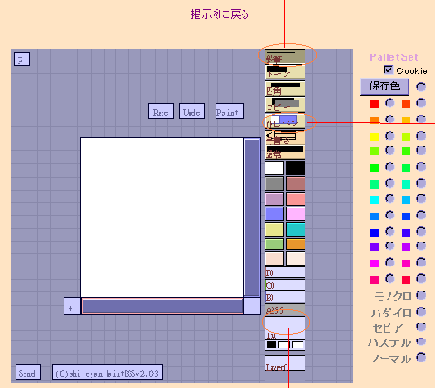Select the コピー copy tool
Image resolution: width=435 pixels, height=388 pixels.
[285, 104]
